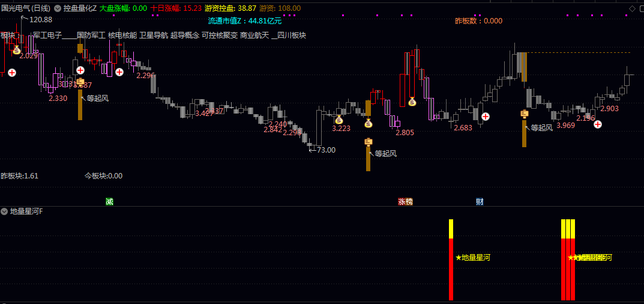The width and height of the screenshot is (644, 304).
Task: Click the green 减 tag
Action: 109,202
